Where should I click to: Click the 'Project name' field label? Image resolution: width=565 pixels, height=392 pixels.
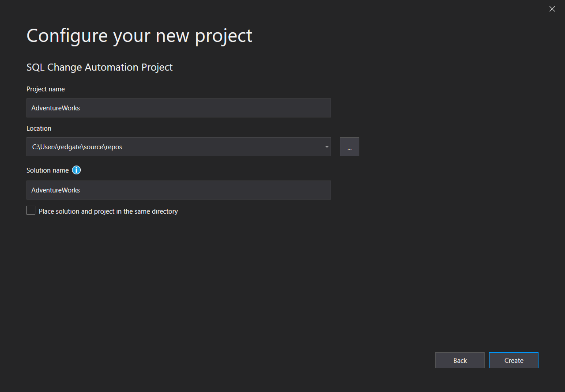(45, 89)
